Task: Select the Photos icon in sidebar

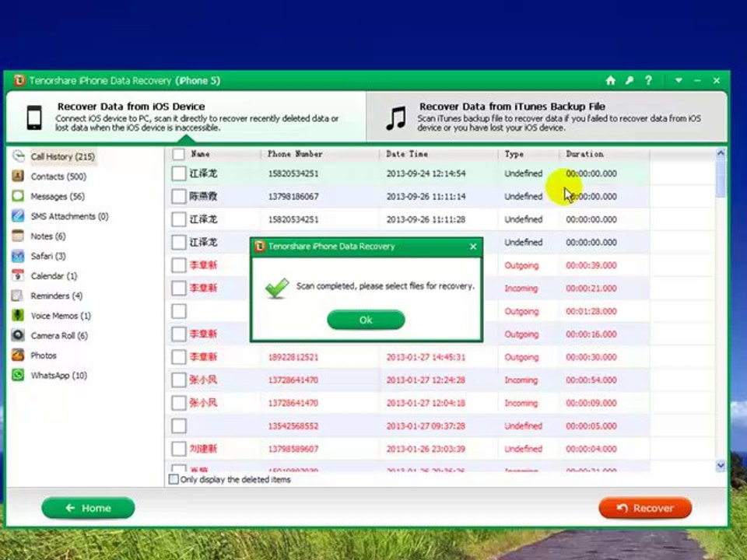Action: click(x=18, y=355)
